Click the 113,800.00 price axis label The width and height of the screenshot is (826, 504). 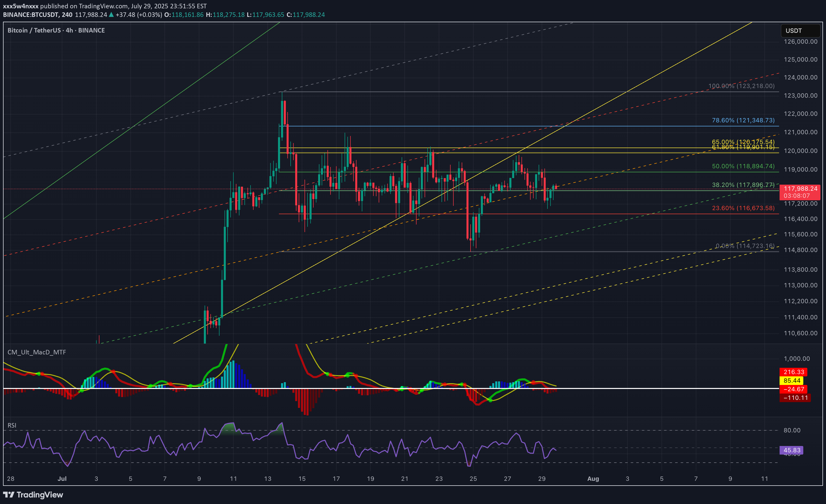click(x=801, y=269)
